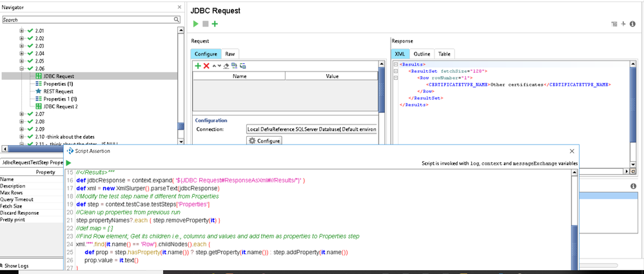644x274 pixels.
Task: Click the info icon below the Response panel
Action: [x=633, y=186]
